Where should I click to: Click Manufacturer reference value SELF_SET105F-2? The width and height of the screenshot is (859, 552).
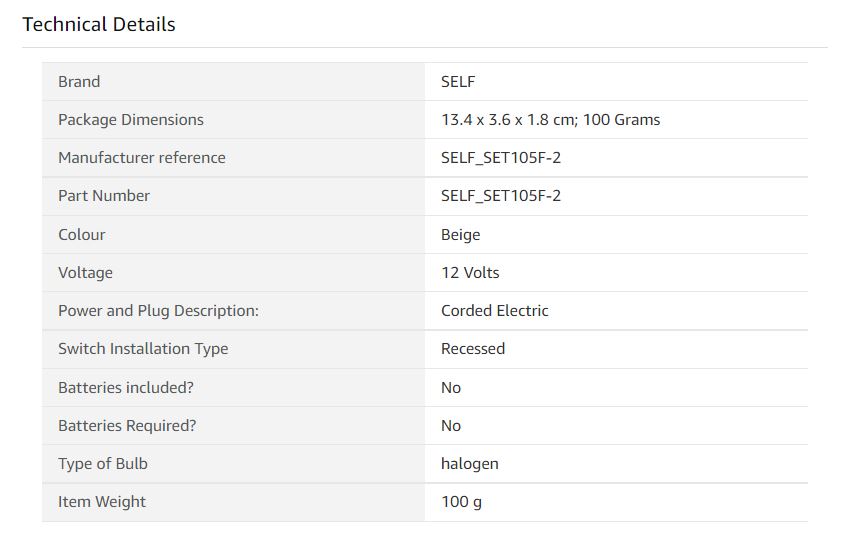click(501, 158)
